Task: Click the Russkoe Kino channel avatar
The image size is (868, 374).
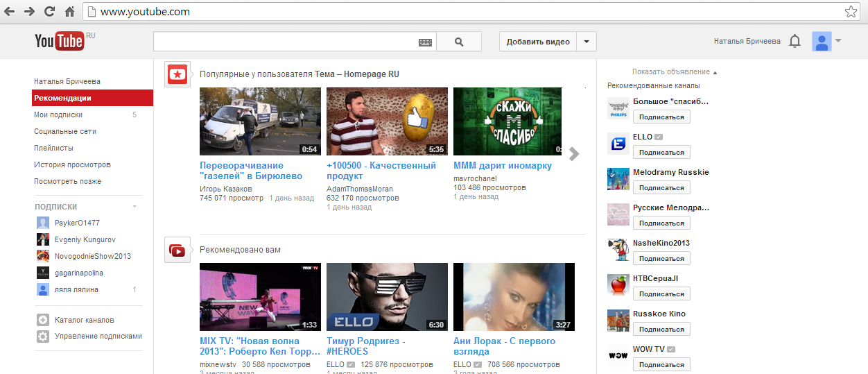Action: tap(618, 321)
